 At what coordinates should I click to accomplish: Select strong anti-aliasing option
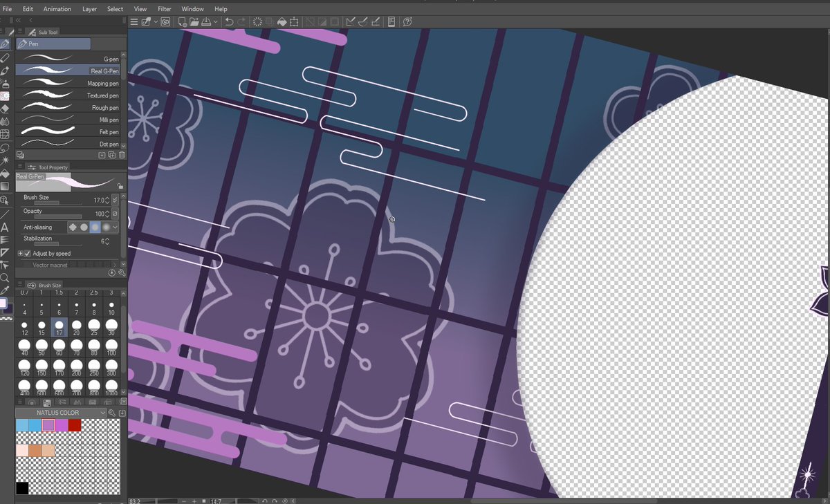(106, 227)
